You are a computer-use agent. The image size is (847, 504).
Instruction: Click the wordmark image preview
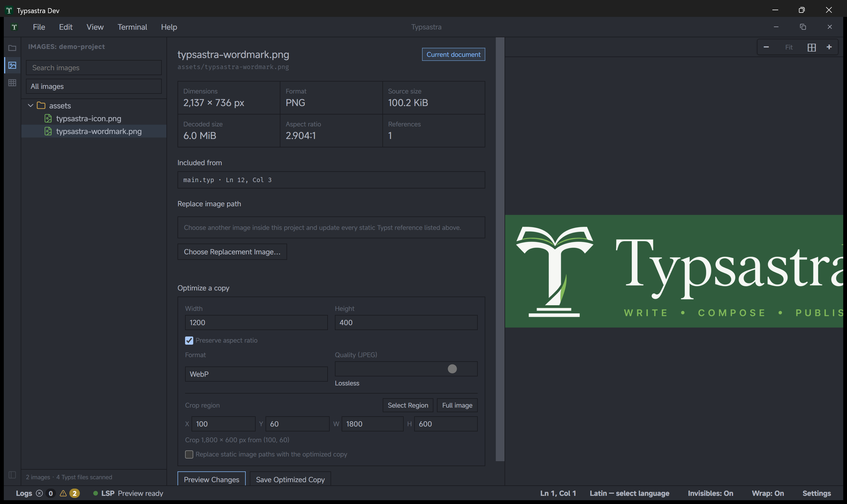pos(674,271)
